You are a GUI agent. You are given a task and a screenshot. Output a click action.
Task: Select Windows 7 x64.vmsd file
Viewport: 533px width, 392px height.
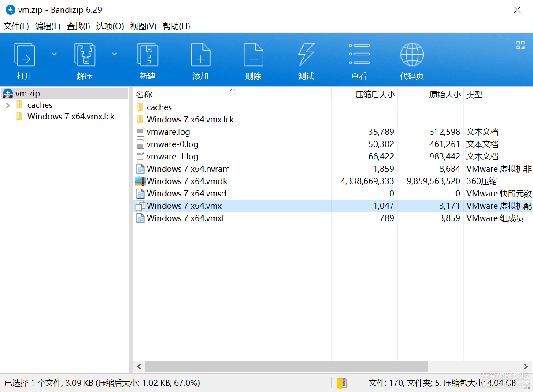(186, 193)
